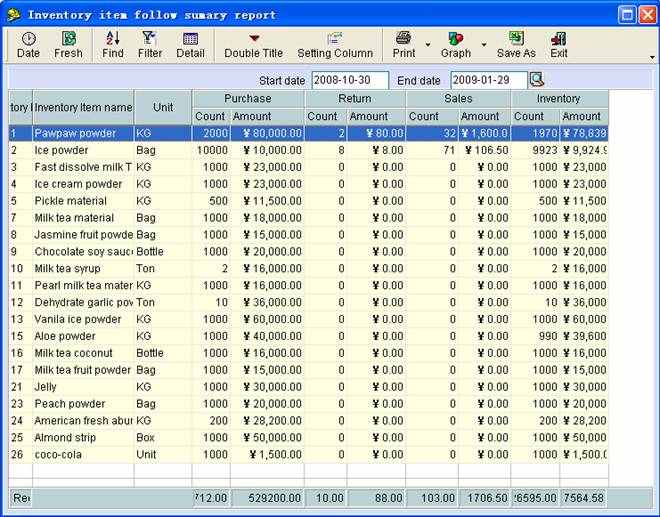Select the Almond strip row
Image resolution: width=660 pixels, height=517 pixels.
tap(309, 437)
